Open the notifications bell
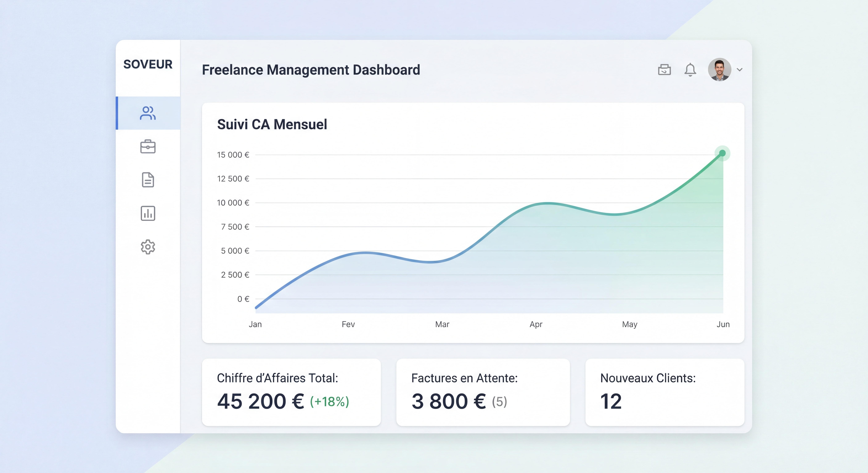The width and height of the screenshot is (868, 473). (690, 70)
